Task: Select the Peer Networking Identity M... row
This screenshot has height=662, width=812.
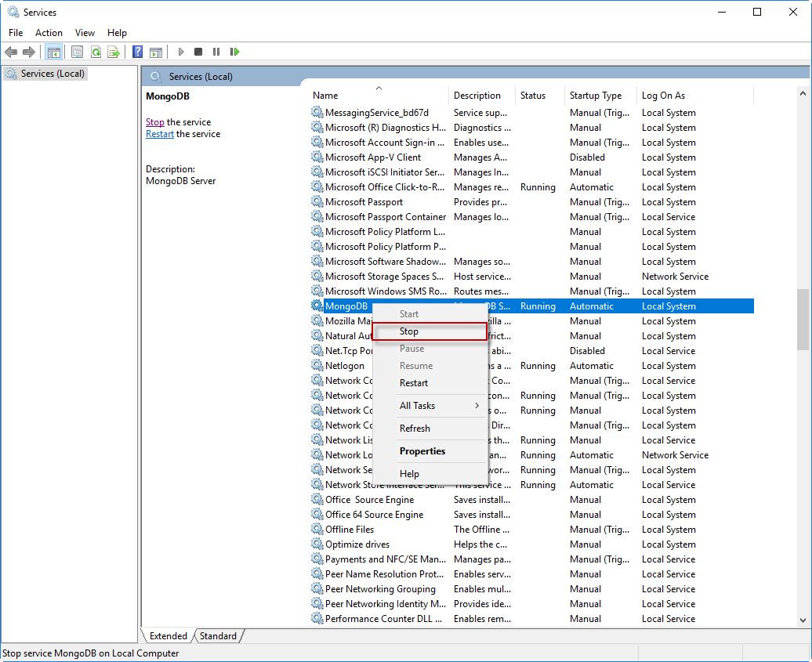Action: pos(532,603)
